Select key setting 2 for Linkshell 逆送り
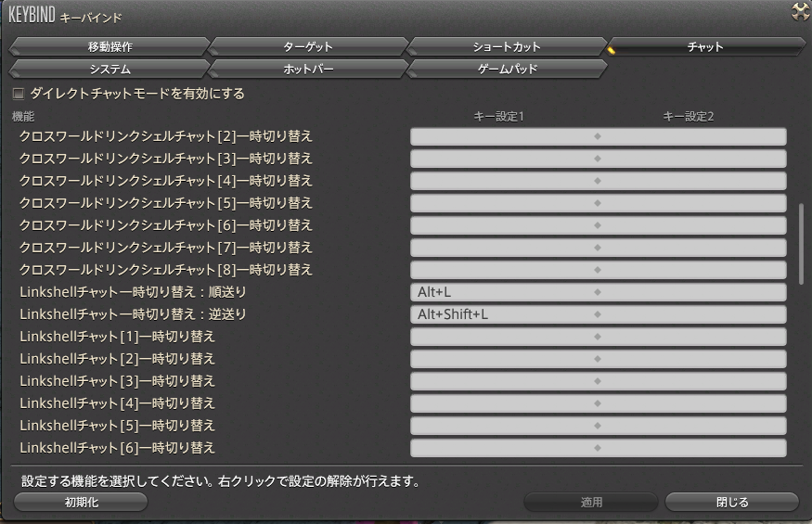This screenshot has width=812, height=524. [692, 314]
